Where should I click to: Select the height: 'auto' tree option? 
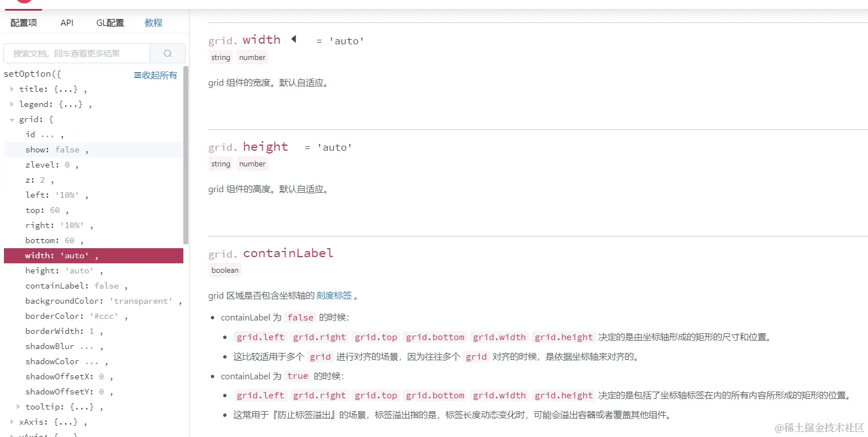pos(94,271)
